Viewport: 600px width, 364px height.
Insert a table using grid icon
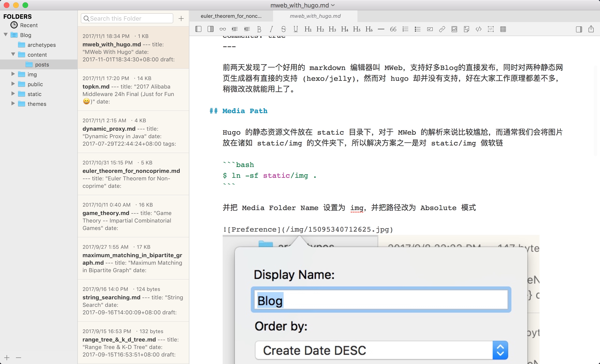pos(503,29)
